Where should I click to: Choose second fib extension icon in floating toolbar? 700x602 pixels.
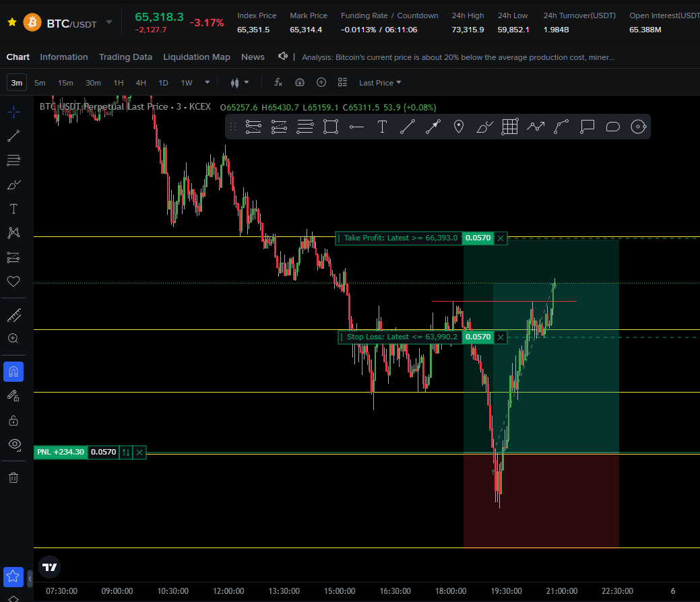click(x=279, y=127)
